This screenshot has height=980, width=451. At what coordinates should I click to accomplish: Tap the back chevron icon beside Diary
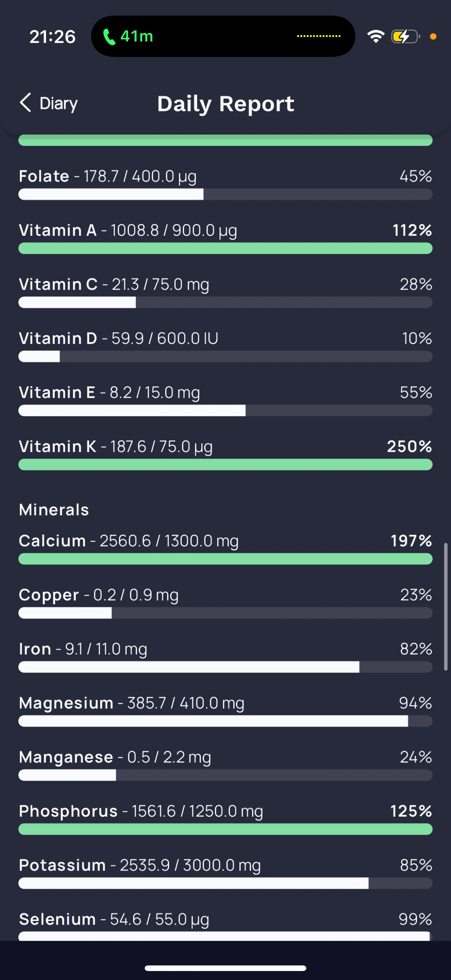click(x=25, y=103)
